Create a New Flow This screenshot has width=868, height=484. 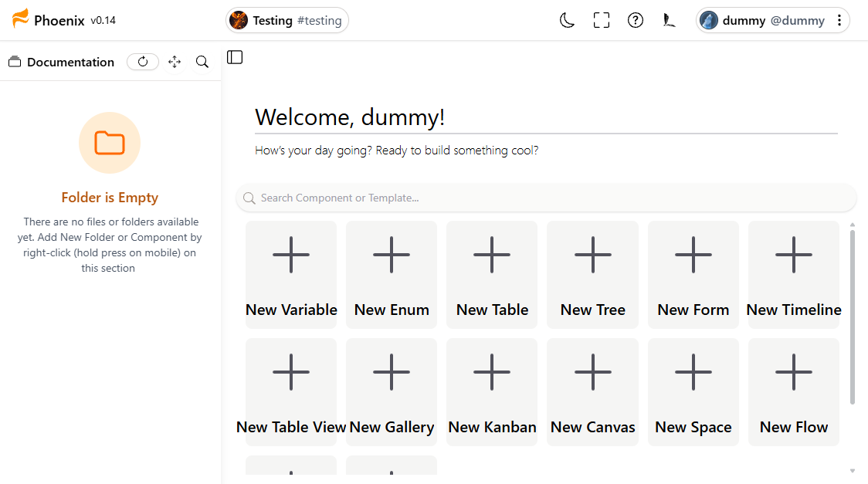click(794, 392)
